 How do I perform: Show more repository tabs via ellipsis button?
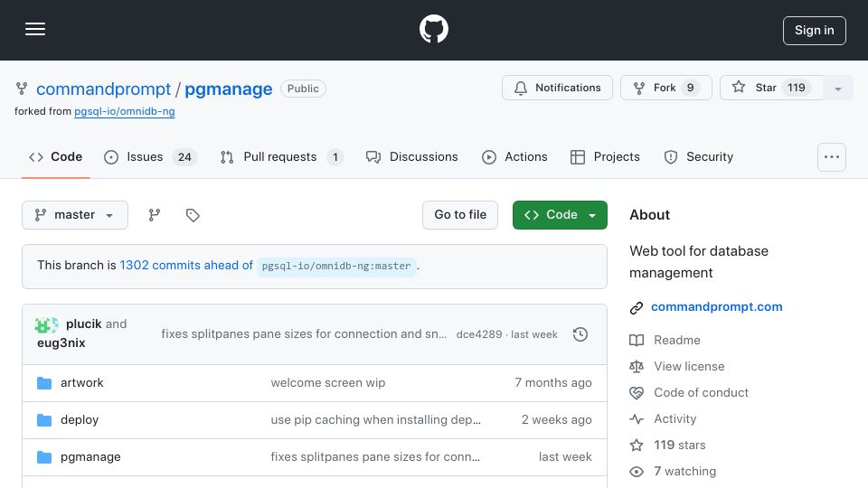[x=832, y=157]
